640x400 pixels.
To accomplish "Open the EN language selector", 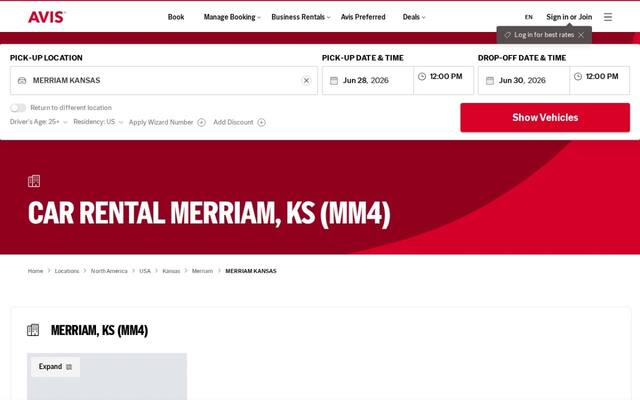I will pos(529,17).
